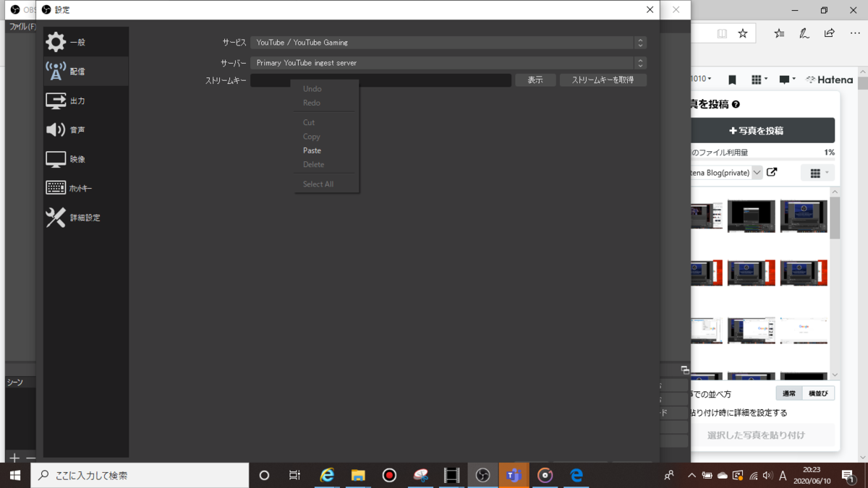The width and height of the screenshot is (868, 488).
Task: Show hidden system tray icons chevron
Action: pos(692,475)
